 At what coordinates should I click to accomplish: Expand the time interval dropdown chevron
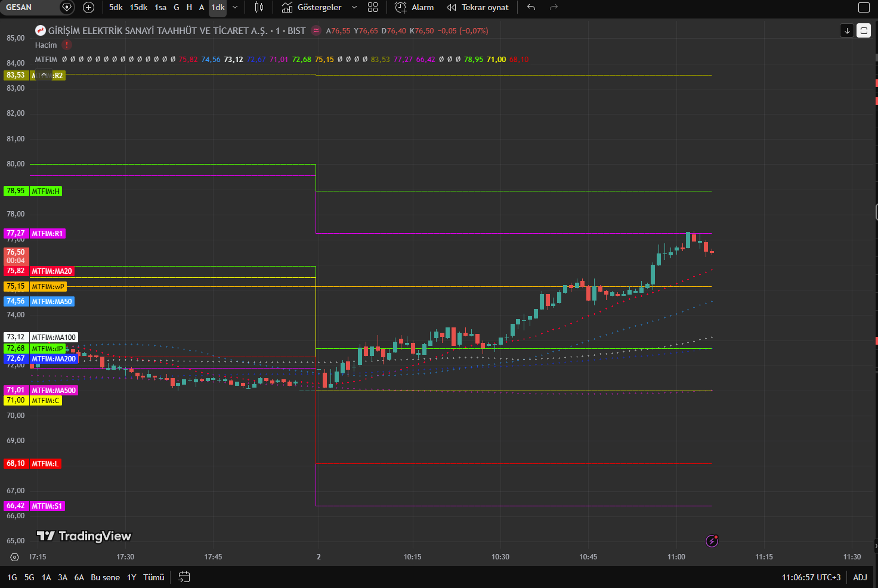(x=235, y=8)
